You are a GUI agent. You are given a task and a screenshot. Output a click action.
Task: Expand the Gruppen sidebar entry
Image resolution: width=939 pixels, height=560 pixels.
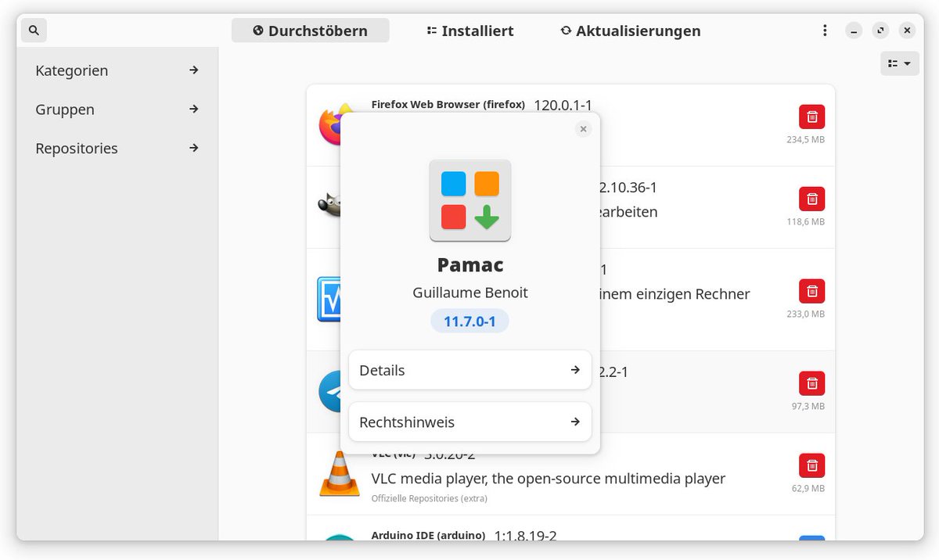tap(115, 109)
